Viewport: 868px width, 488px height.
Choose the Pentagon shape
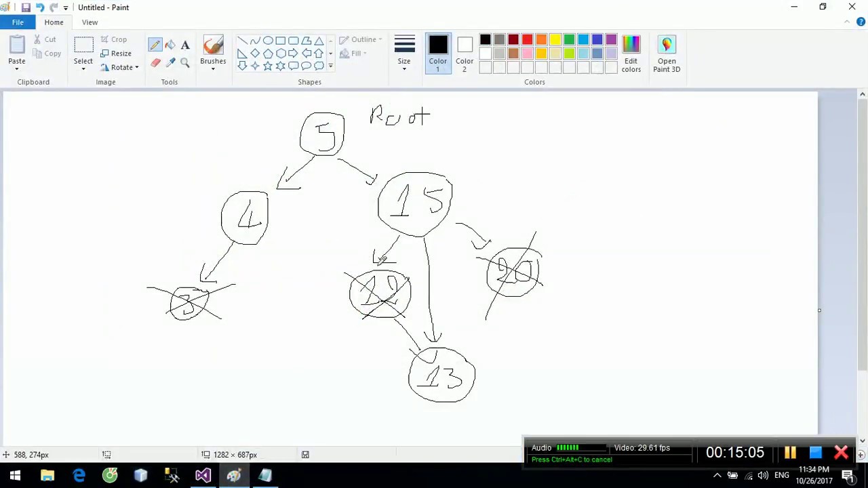pyautogui.click(x=268, y=54)
